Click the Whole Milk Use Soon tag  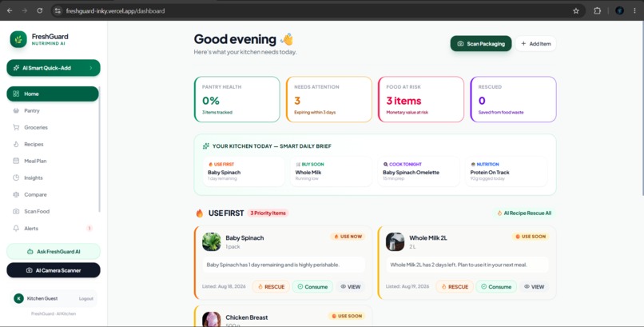(531, 237)
